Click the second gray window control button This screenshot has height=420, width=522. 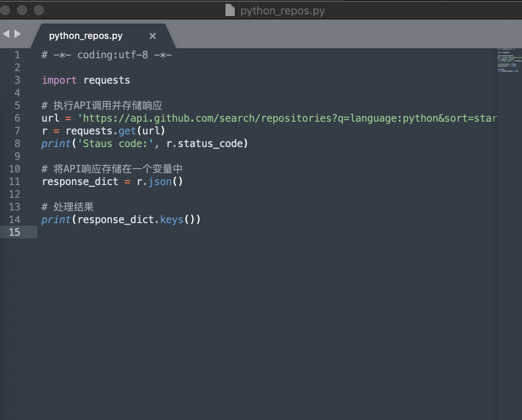[22, 10]
